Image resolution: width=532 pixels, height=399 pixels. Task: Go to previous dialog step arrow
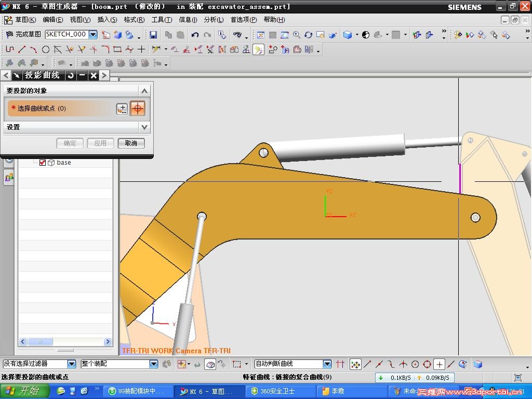click(x=6, y=75)
